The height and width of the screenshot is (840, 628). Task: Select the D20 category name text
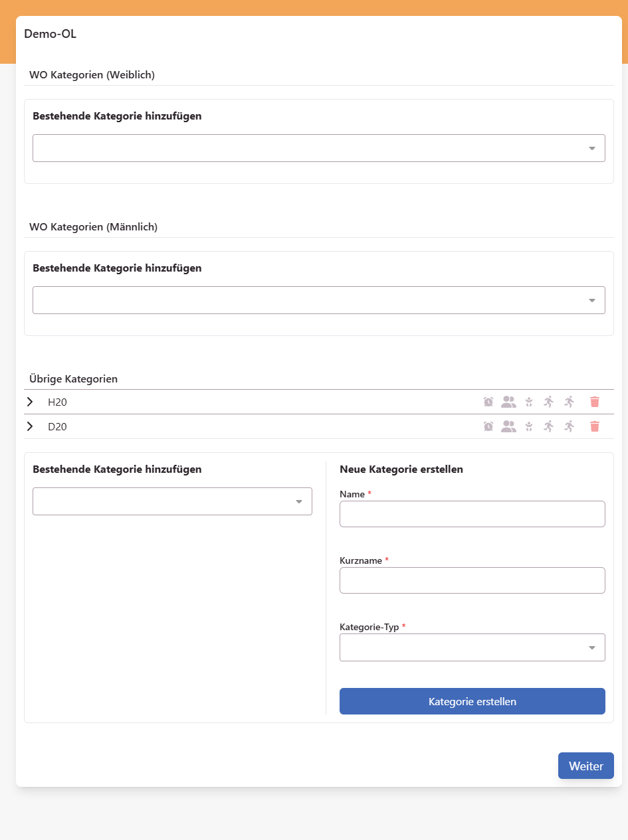click(x=57, y=426)
